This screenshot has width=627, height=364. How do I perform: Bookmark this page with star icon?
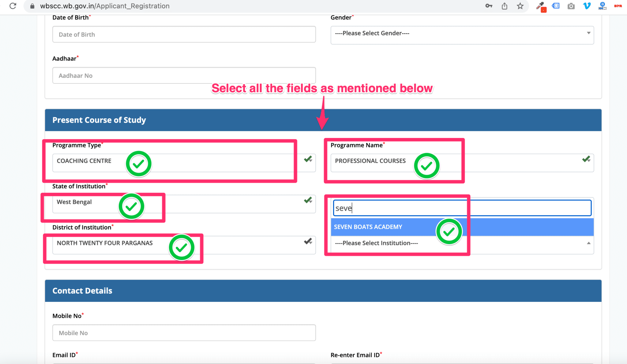(x=520, y=6)
